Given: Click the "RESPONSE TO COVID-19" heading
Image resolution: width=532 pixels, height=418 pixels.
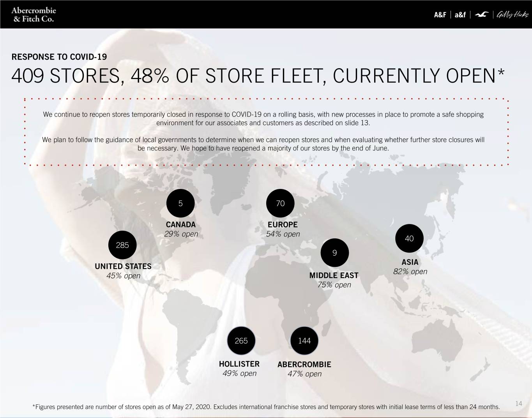Looking at the screenshot, I should (59, 57).
